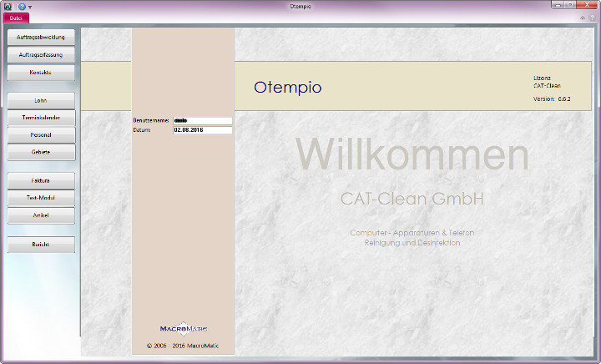Select the Lohn button

[x=41, y=100]
